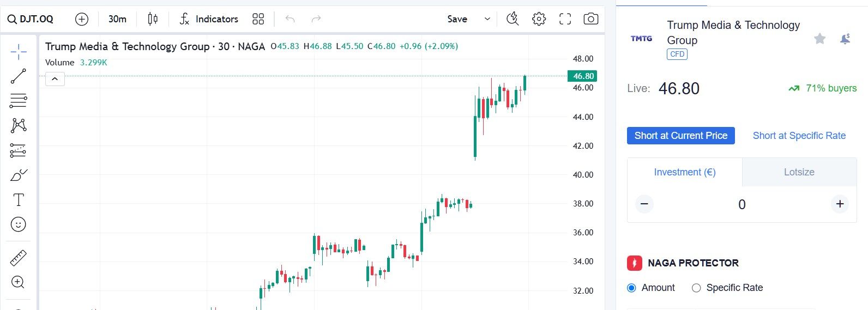The height and width of the screenshot is (310, 868).
Task: Select the trend line drawing tool
Action: [18, 76]
